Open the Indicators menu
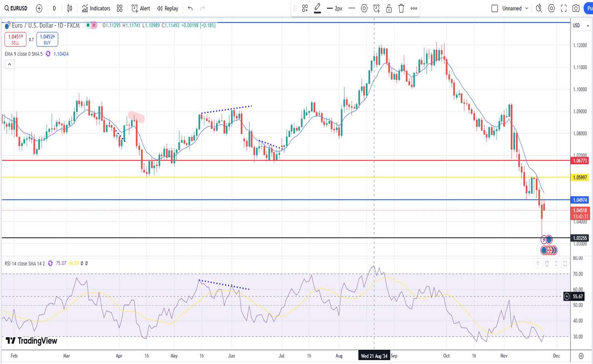This screenshot has width=593, height=364. click(96, 8)
